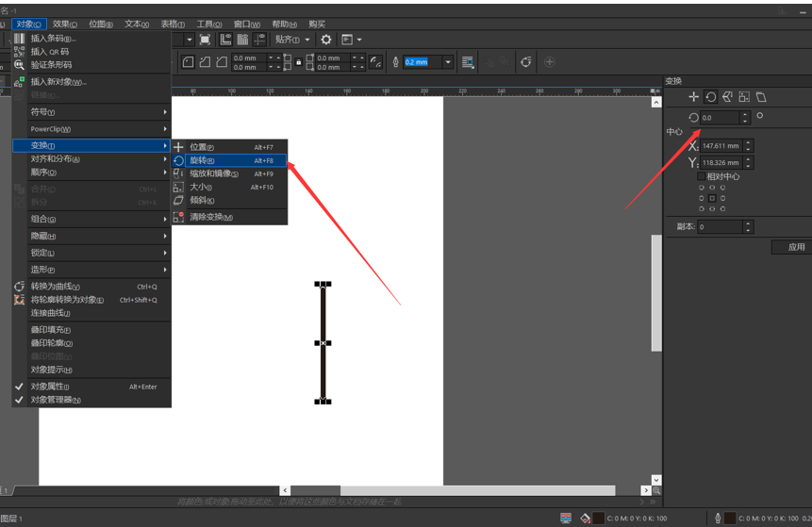Click the black fill color swatch in status bar
812x527 pixels.
pos(599,519)
